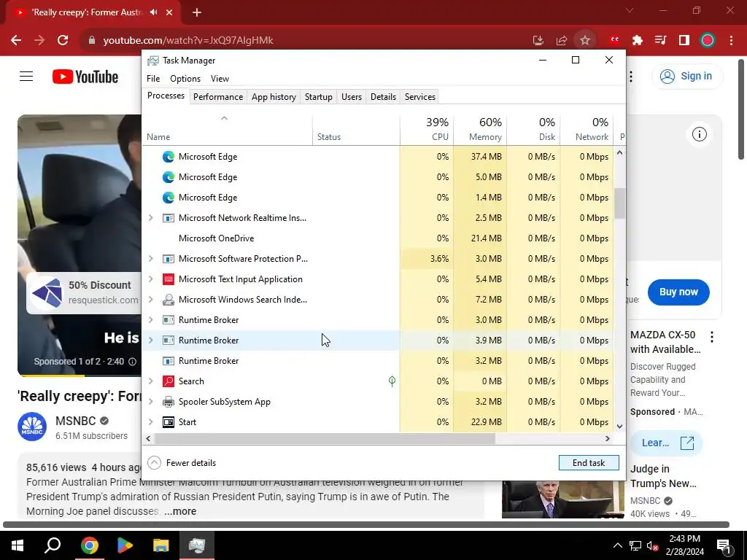
Task: Switch to the App history tab
Action: pyautogui.click(x=274, y=97)
